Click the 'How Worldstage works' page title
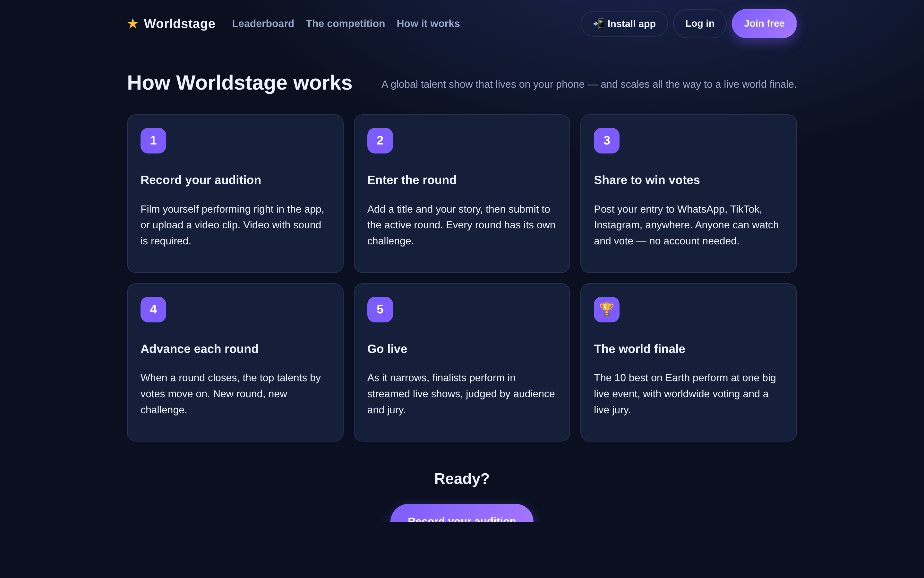Screen dimensions: 924x578 [240, 83]
